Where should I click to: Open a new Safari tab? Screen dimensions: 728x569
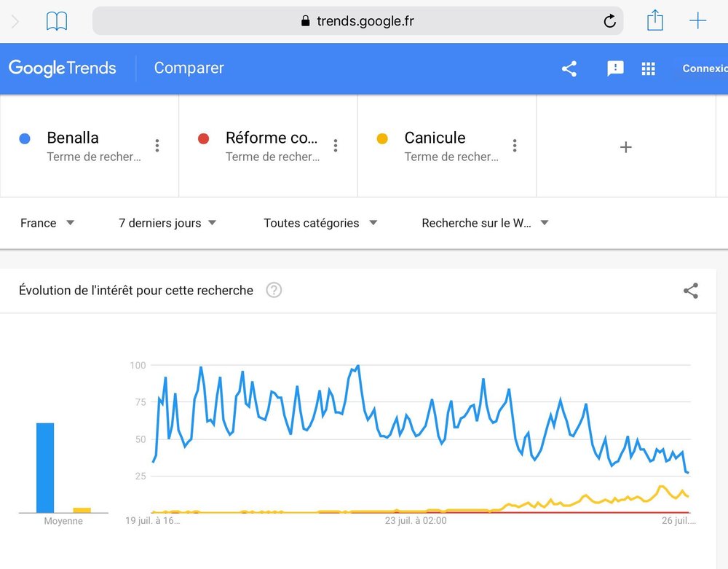[x=697, y=21]
